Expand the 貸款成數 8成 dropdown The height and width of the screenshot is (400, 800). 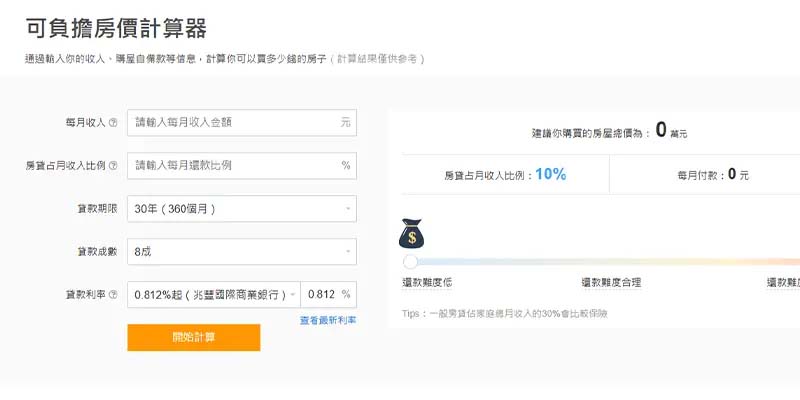[x=242, y=252]
